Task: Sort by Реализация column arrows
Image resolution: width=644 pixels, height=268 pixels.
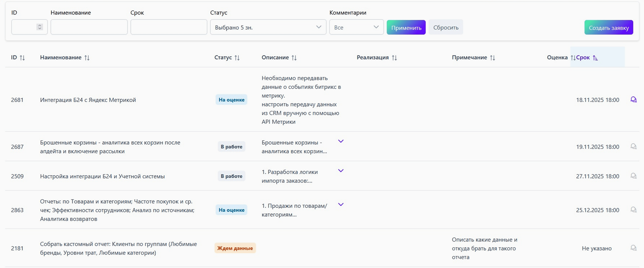Action: click(394, 58)
